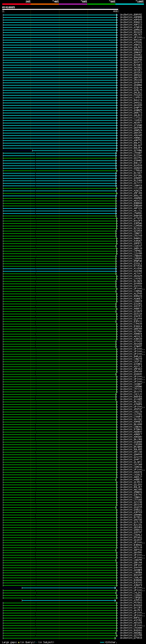Image resolution: width=146 pixels, height=644 pixels.
Task: Open hit UniRef100_B9MYM2
Action: (131, 15)
